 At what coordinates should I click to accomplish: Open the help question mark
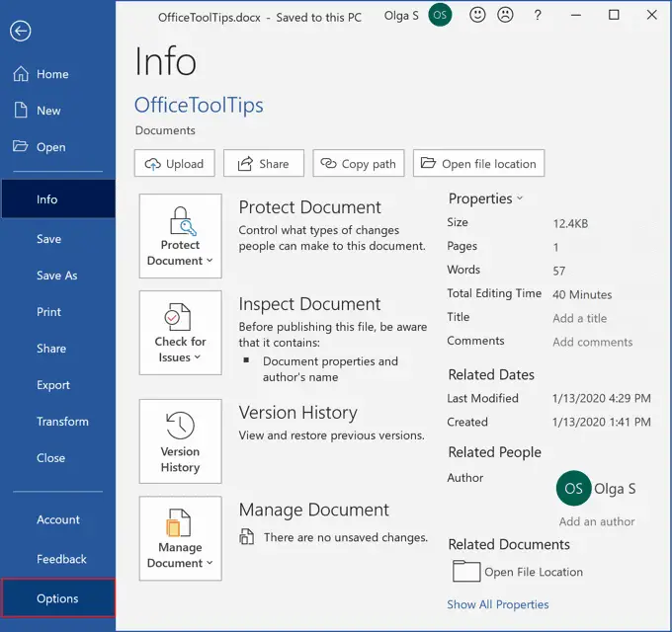pos(538,16)
